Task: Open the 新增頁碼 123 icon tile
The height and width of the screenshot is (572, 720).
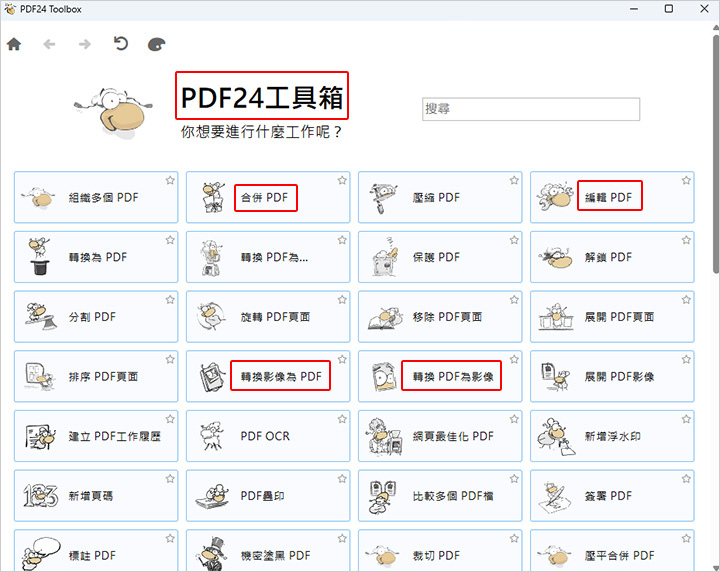Action: [x=96, y=496]
